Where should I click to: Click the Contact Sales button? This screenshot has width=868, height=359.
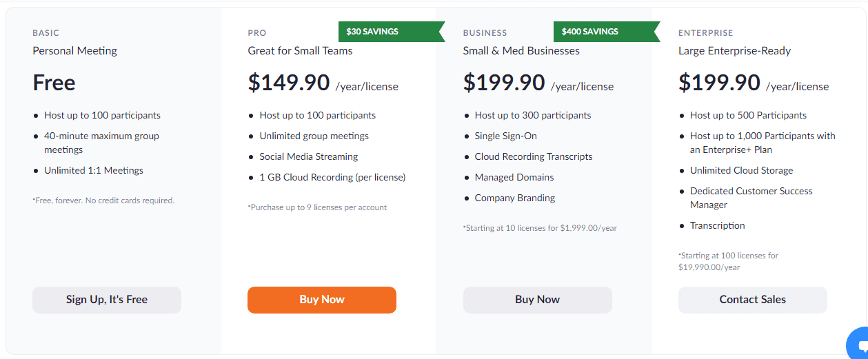point(753,300)
